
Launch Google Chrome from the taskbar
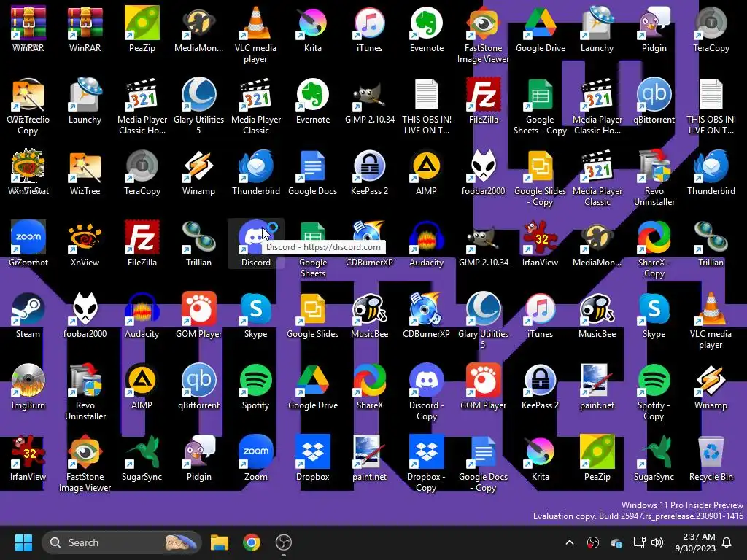[252, 542]
